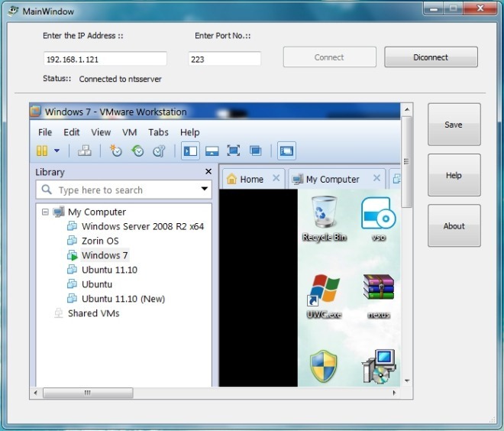The width and height of the screenshot is (504, 431).
Task: Click the vertical scrollbar thumb
Action: pyautogui.click(x=406, y=162)
